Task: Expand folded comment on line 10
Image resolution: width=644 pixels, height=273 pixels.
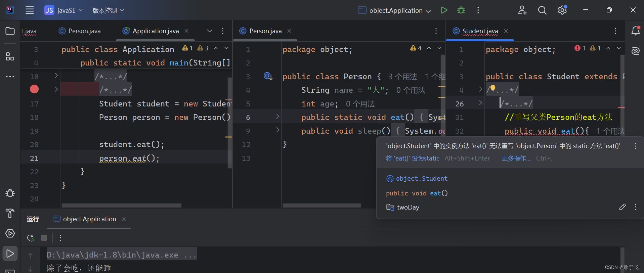Action: 56,76
